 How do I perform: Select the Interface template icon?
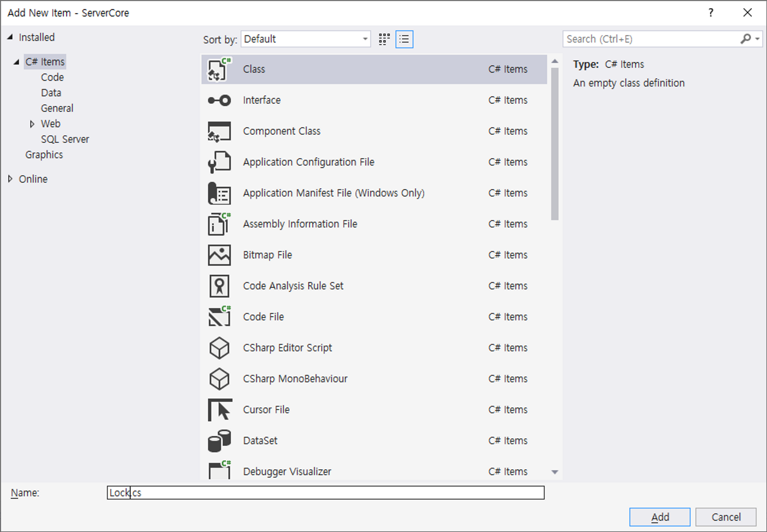[219, 100]
